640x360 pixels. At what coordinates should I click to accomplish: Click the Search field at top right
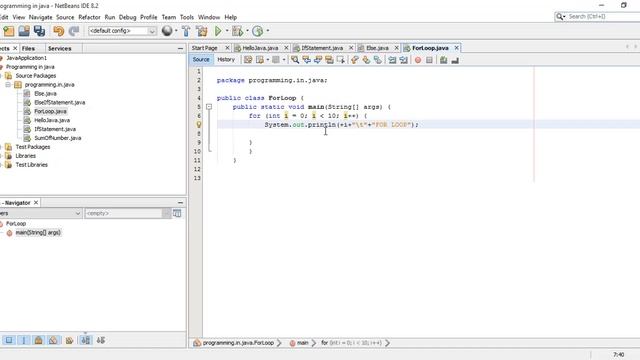click(603, 16)
